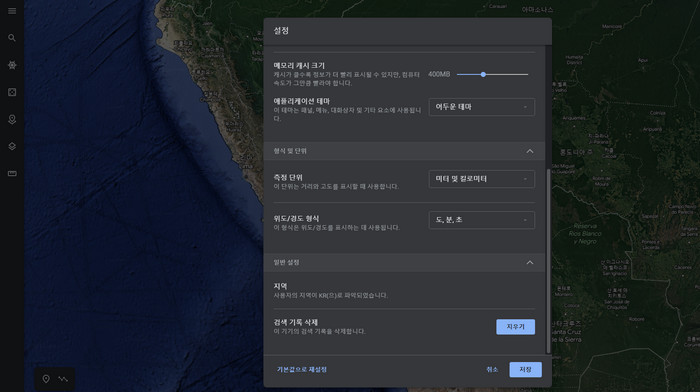700x392 pixels.
Task: Click the 아마소나스 map label
Action: 538,9
